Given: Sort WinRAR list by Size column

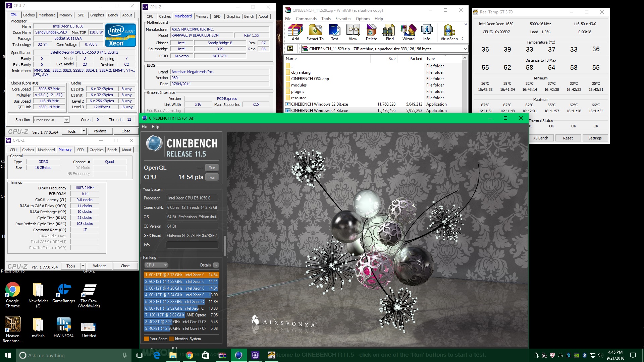Looking at the screenshot, I should (x=384, y=59).
